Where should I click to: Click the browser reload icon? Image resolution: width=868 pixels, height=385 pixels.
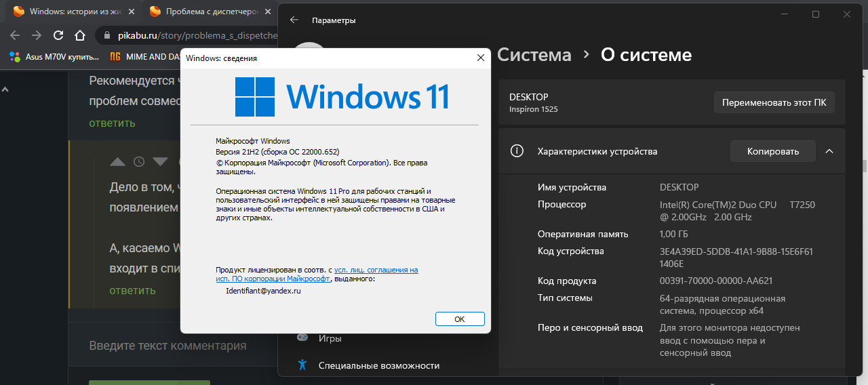pyautogui.click(x=58, y=35)
